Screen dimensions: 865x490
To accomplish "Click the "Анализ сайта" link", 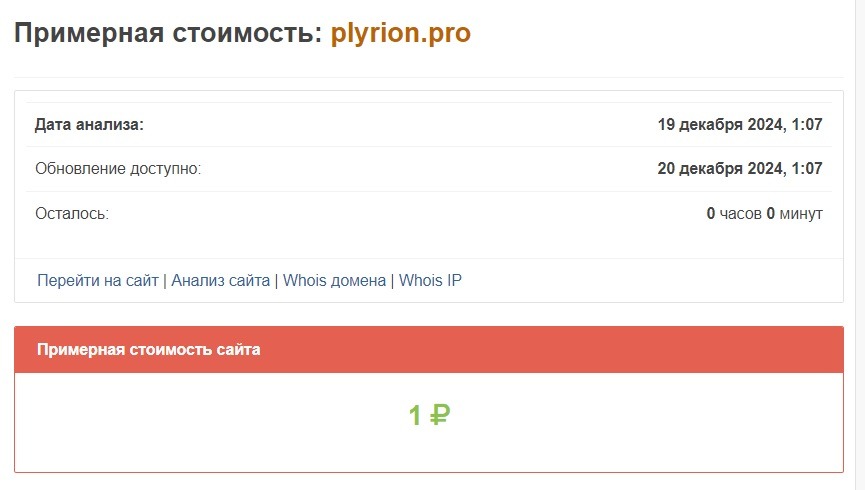I will (x=220, y=281).
